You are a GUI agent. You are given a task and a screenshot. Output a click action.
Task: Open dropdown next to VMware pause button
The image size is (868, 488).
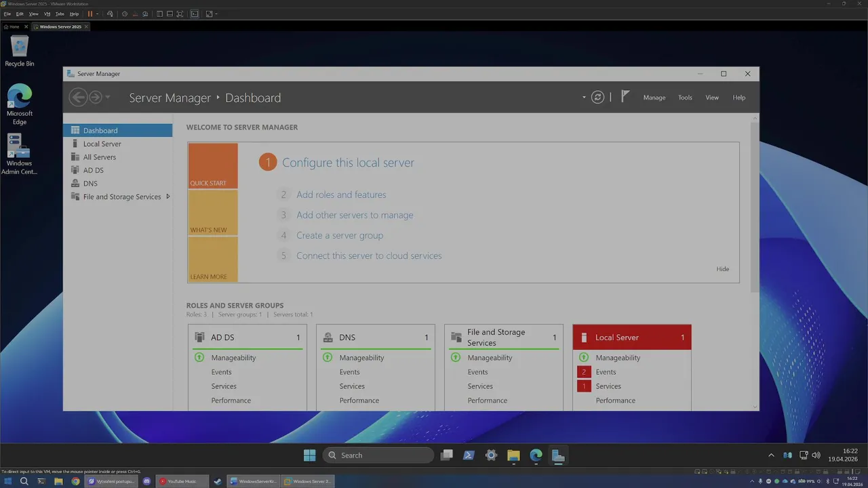coord(98,14)
